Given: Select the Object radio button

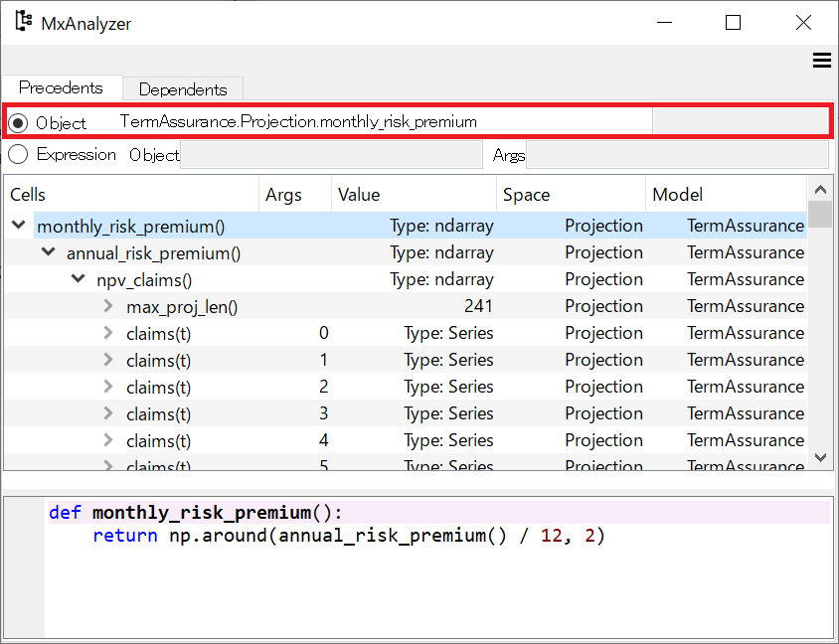Looking at the screenshot, I should coord(17,121).
